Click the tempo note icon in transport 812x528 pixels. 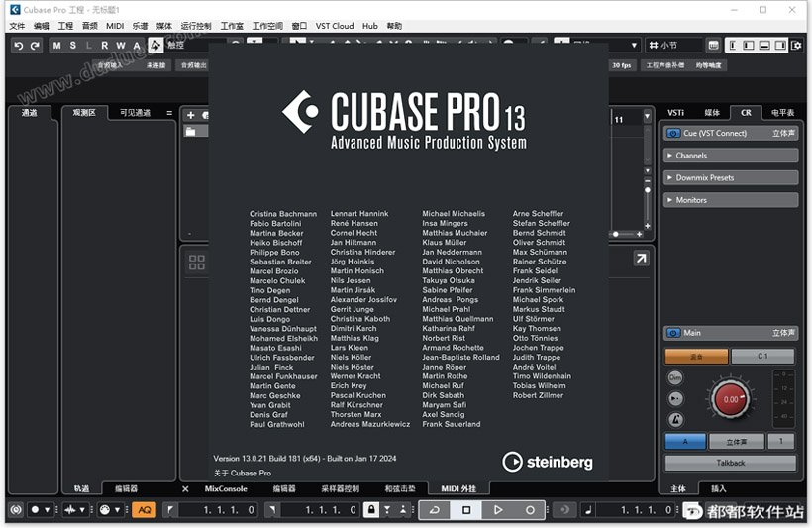click(x=588, y=510)
